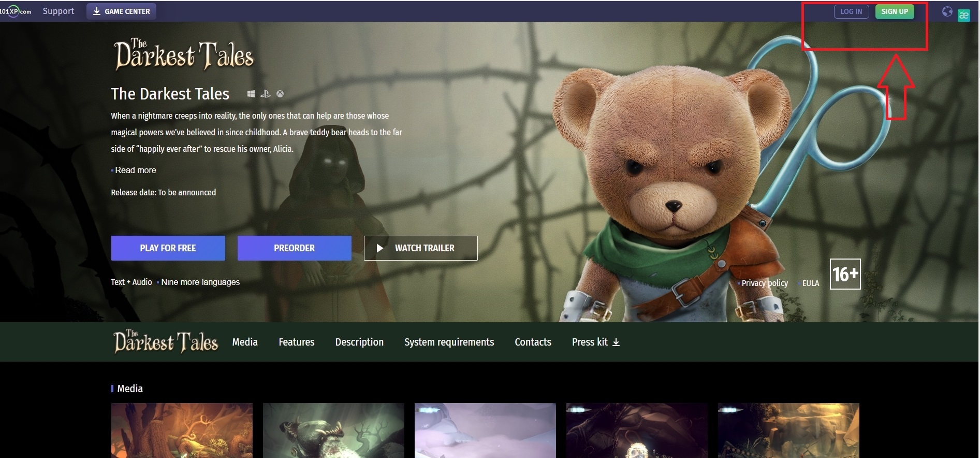Open the third media thumbnail with pale purple scene
980x458 pixels.
(485, 431)
